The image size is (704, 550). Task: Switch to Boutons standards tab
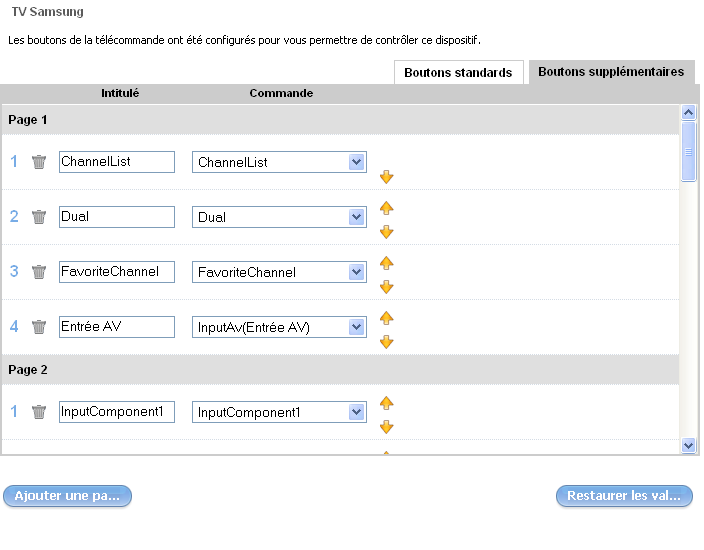[x=458, y=73]
